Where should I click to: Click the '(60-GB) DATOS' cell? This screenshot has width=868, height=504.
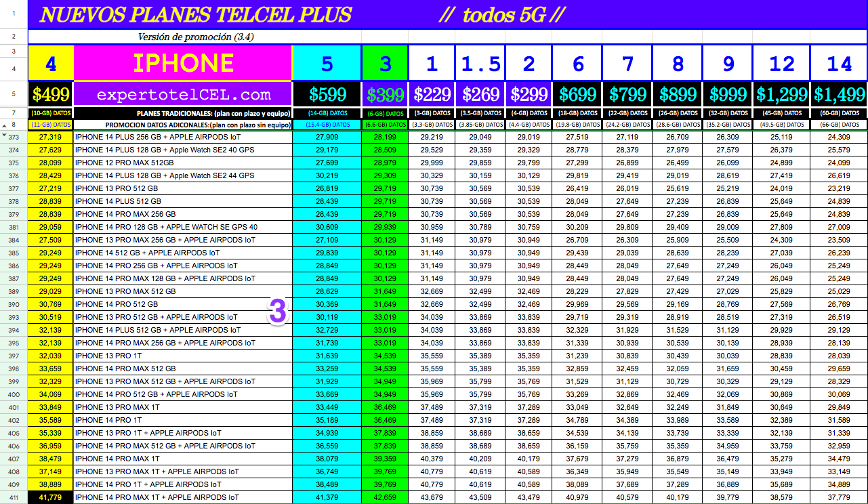click(x=839, y=113)
